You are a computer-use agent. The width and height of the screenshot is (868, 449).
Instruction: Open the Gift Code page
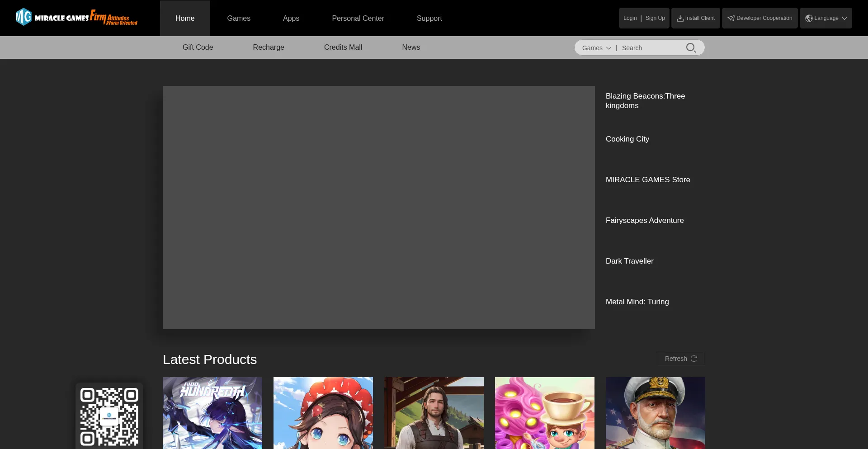(198, 47)
